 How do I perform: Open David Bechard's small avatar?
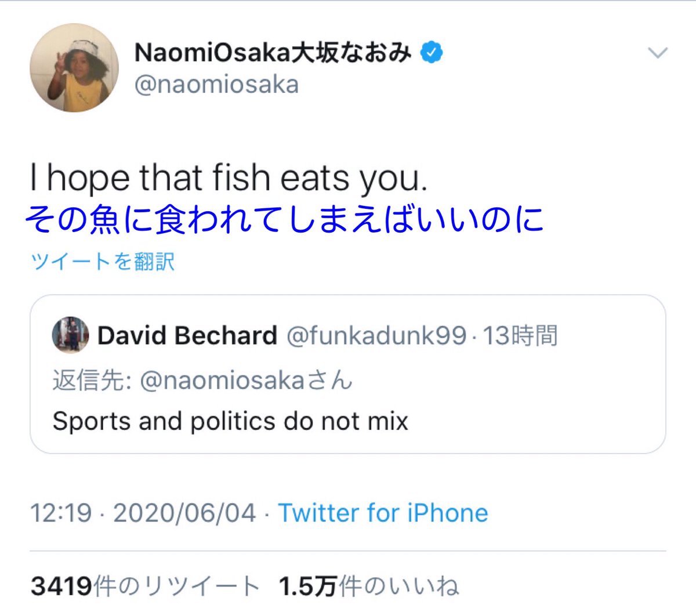[x=70, y=335]
